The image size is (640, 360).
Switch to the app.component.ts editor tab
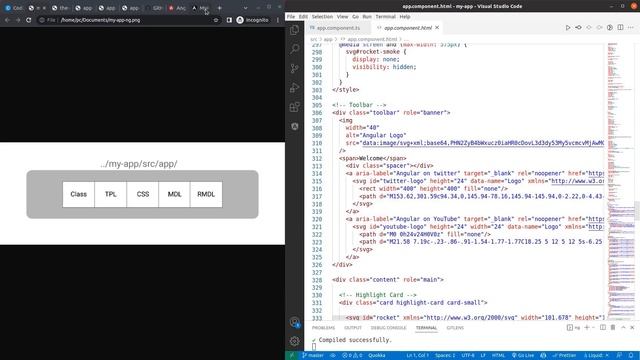tap(337, 28)
